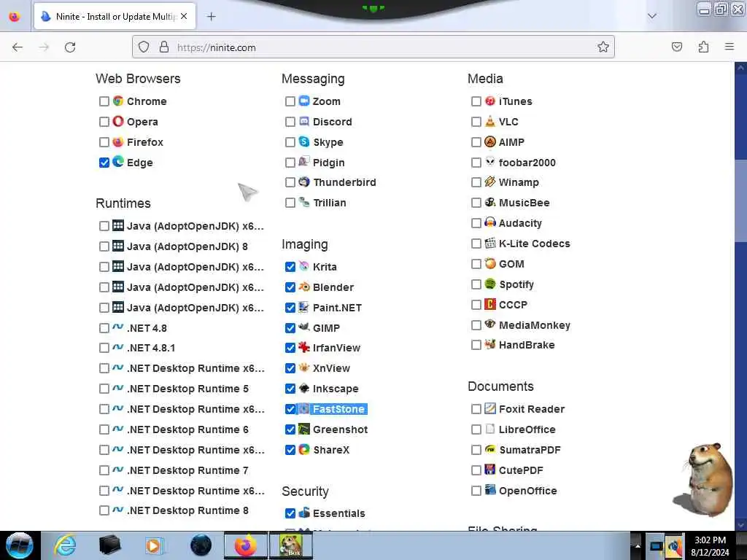Click the ninite.com address bar
The width and height of the screenshot is (747, 560).
[373, 47]
